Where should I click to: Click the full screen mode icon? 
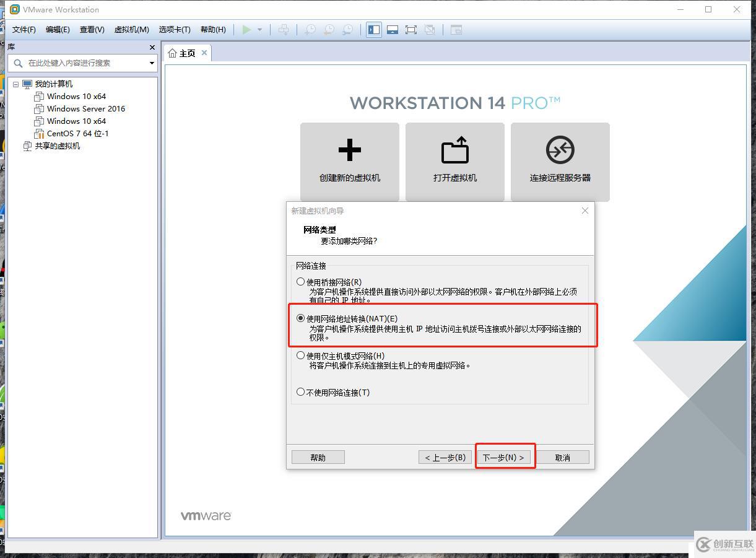coord(411,30)
